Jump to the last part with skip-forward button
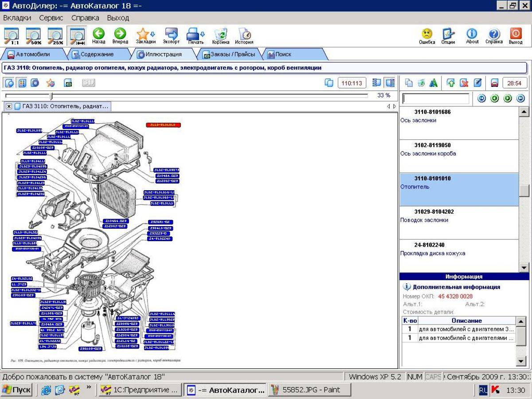532x399 pixels. coord(520,98)
